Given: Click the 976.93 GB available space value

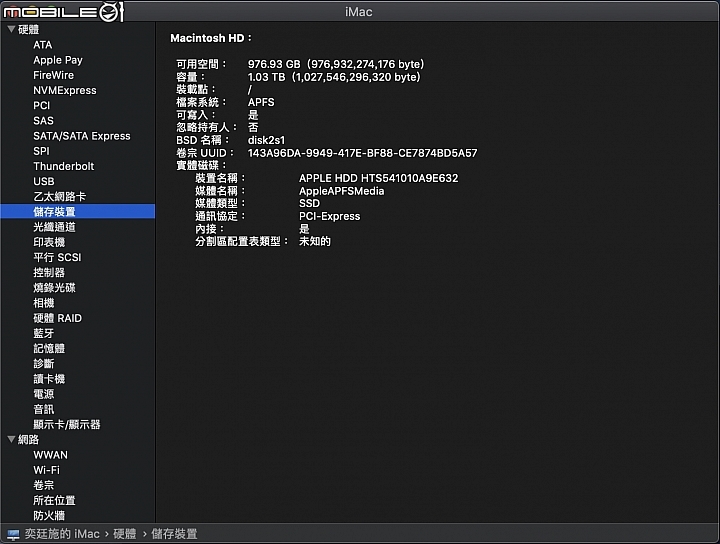Looking at the screenshot, I should [x=336, y=64].
